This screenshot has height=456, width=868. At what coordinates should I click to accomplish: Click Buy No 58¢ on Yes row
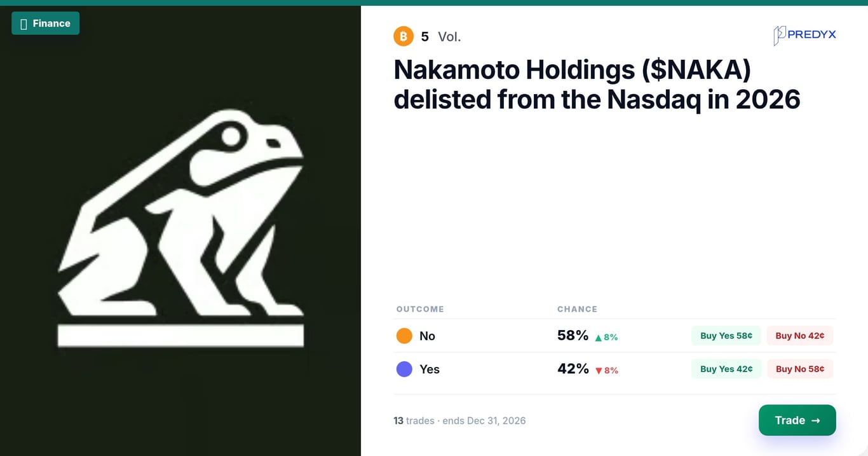[x=800, y=369]
